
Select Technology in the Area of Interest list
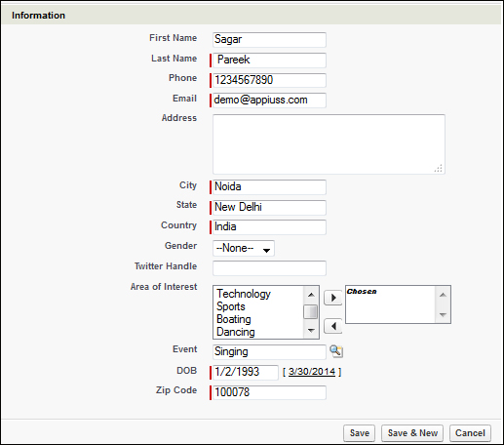click(x=244, y=294)
